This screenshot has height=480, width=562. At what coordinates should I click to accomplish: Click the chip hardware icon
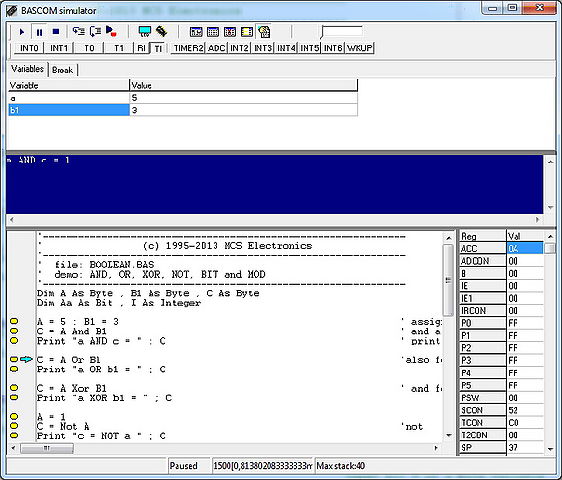162,32
